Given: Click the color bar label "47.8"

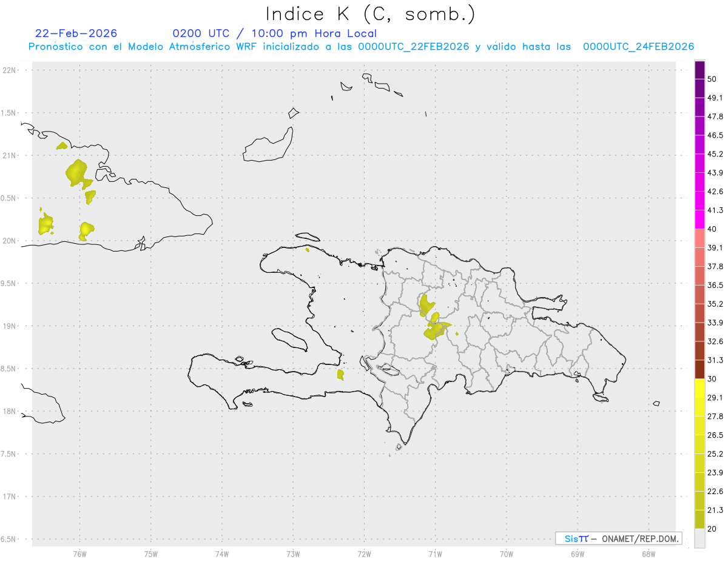Looking at the screenshot, I should click(x=716, y=117).
